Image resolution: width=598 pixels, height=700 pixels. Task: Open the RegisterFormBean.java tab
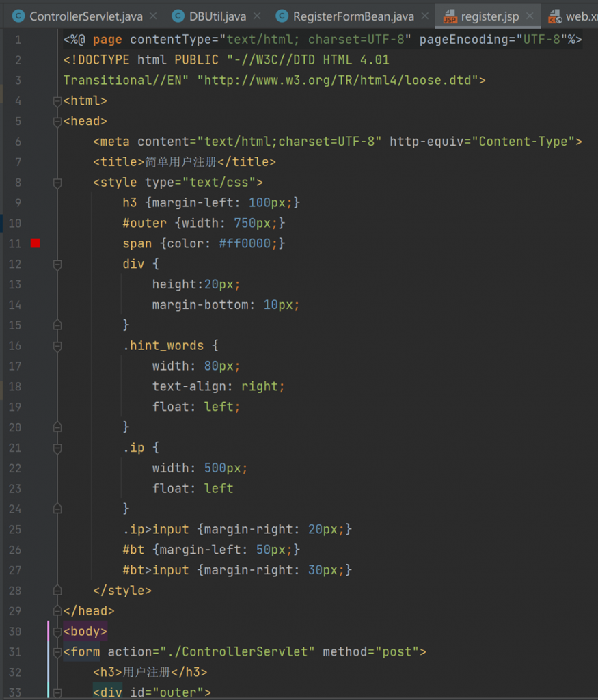(x=353, y=16)
